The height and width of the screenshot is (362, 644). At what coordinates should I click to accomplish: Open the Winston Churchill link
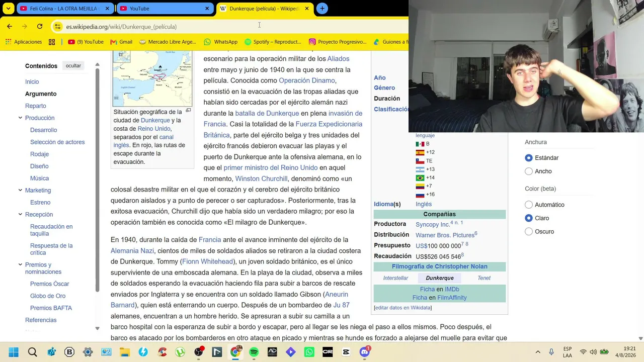[262, 178]
